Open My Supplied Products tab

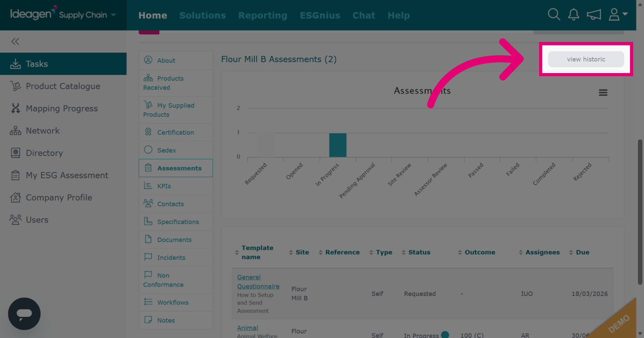point(176,110)
